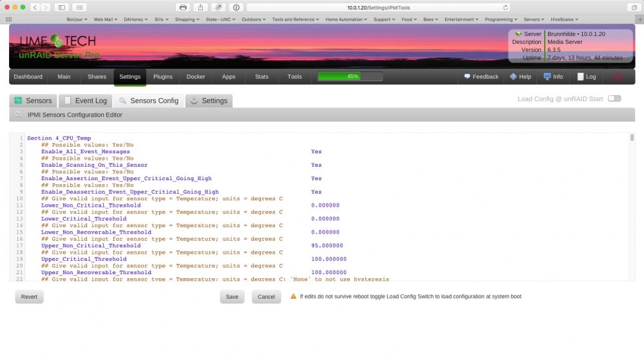Screen dimensions: 644x356
Task: Open the Docker menu item
Action: click(196, 77)
